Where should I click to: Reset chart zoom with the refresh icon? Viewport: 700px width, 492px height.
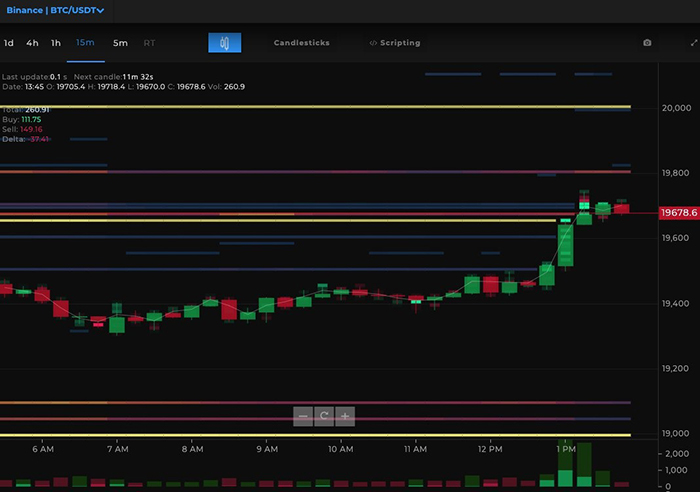pyautogui.click(x=324, y=416)
